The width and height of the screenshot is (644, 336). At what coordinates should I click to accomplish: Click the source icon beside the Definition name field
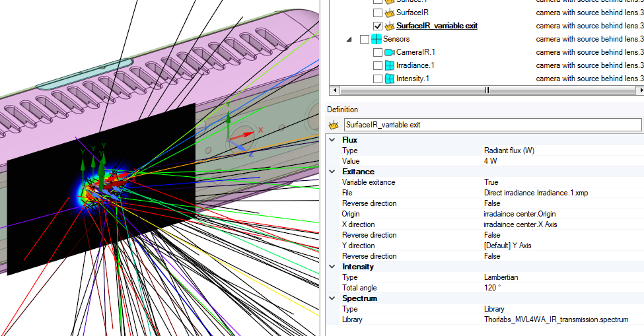click(x=334, y=125)
